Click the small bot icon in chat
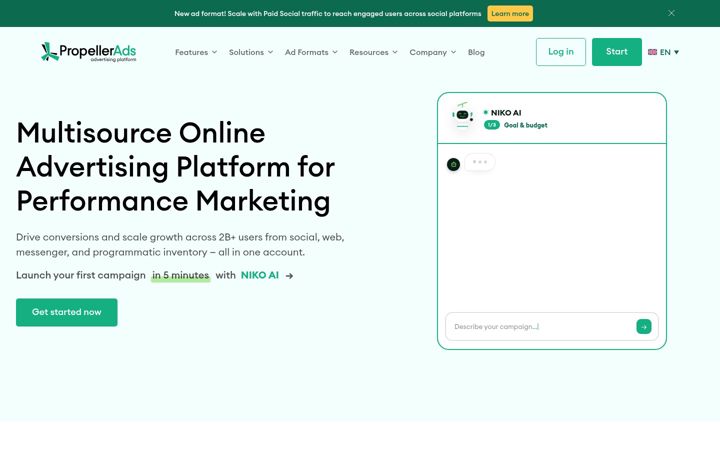The image size is (720, 450). point(453,164)
